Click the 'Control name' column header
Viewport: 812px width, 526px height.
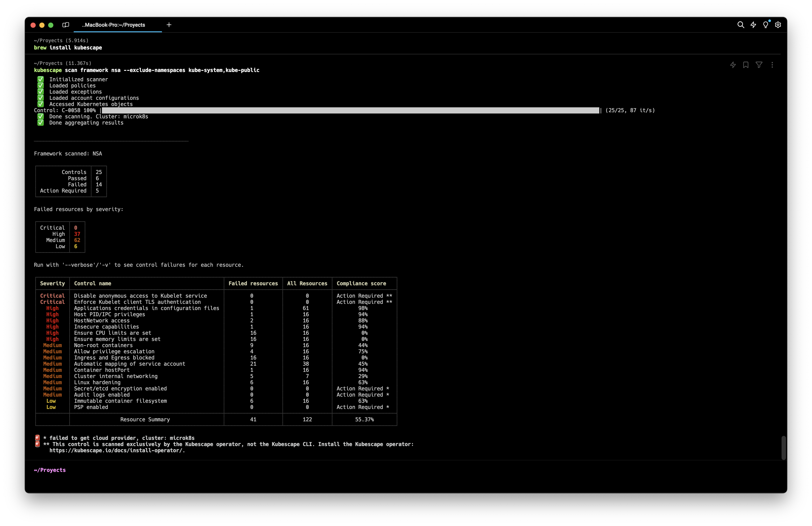pos(92,284)
